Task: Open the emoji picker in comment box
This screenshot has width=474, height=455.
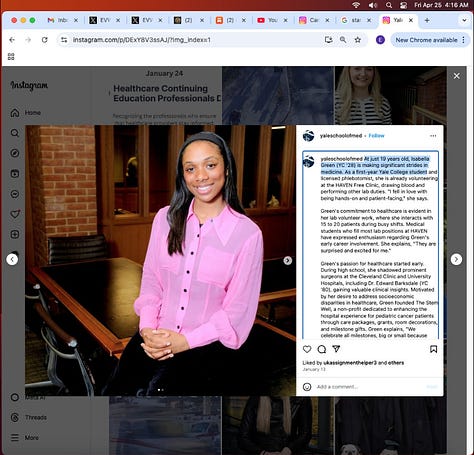Action: [x=307, y=387]
